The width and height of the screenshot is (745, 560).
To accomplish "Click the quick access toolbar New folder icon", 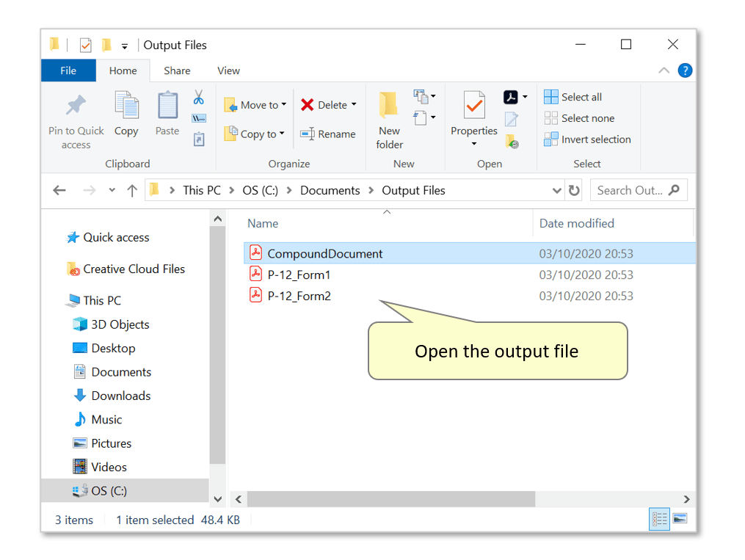I will click(x=106, y=45).
